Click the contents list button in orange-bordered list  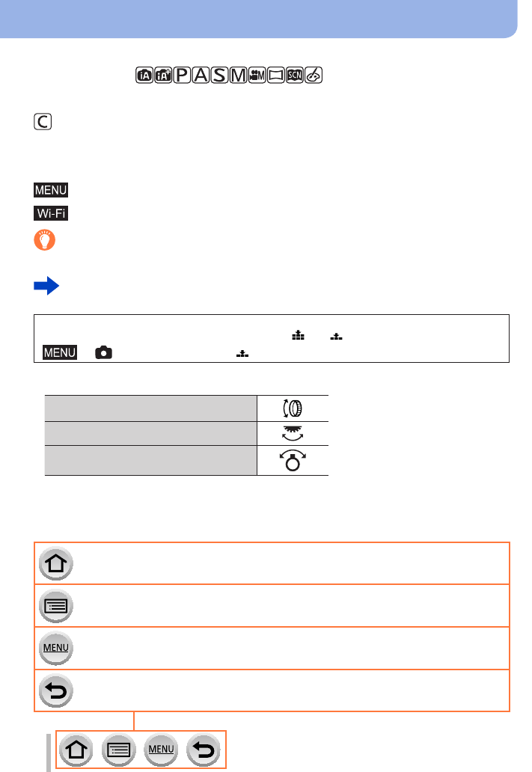tap(55, 606)
